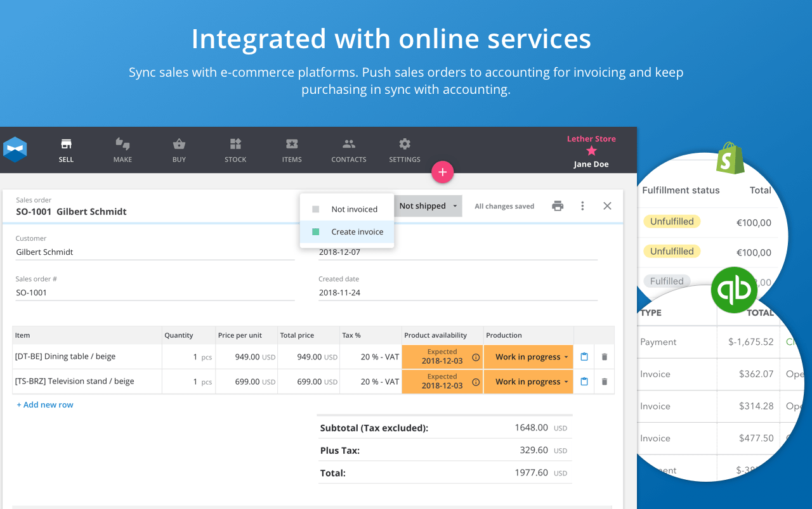Open the Settings gear
812x509 pixels.
click(405, 150)
